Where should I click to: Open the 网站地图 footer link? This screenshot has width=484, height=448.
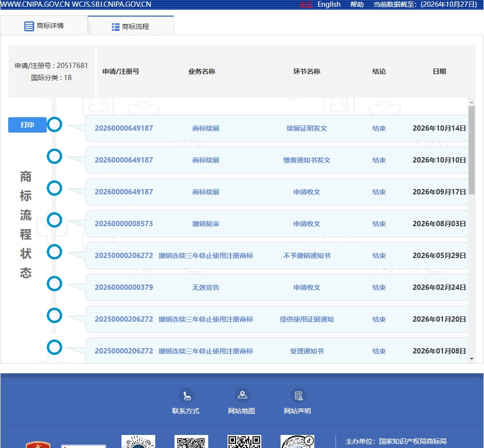point(242,411)
